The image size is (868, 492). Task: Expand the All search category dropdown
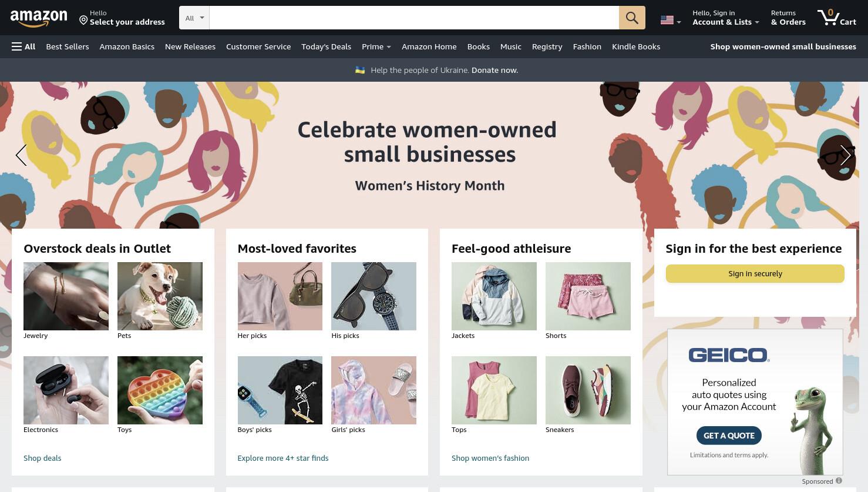(x=194, y=18)
